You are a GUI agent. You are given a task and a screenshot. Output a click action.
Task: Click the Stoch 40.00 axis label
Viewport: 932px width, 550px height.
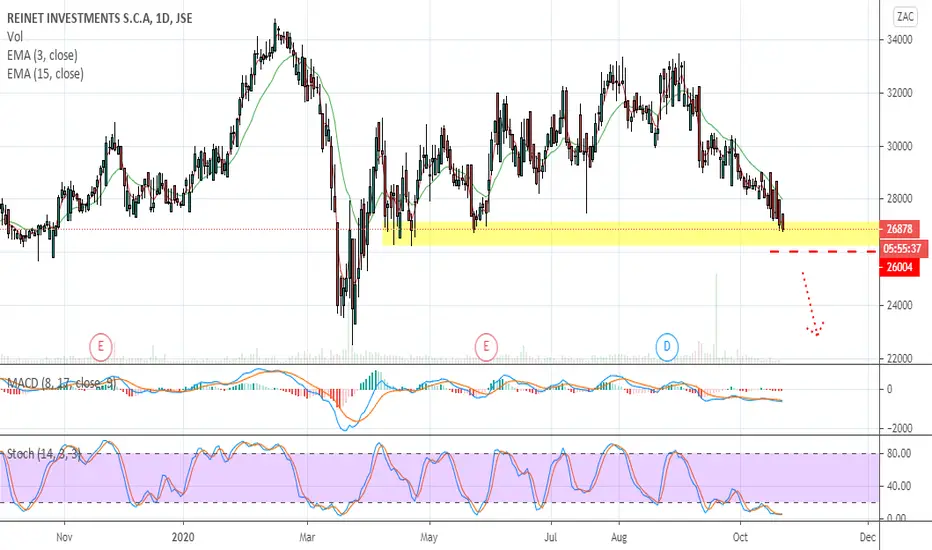(899, 486)
